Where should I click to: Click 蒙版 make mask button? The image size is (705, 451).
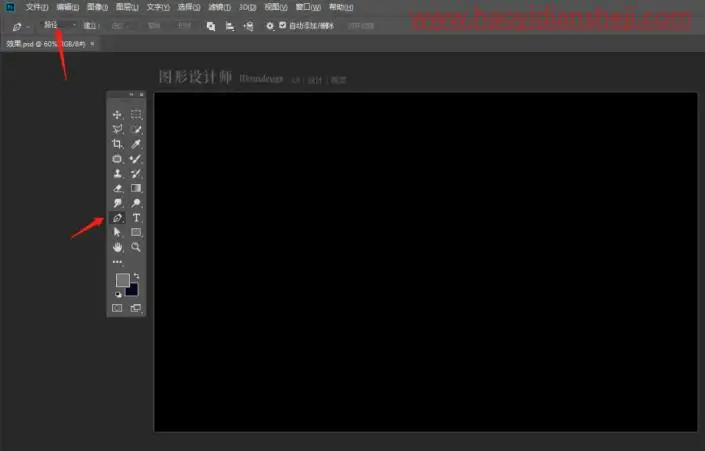(x=154, y=26)
